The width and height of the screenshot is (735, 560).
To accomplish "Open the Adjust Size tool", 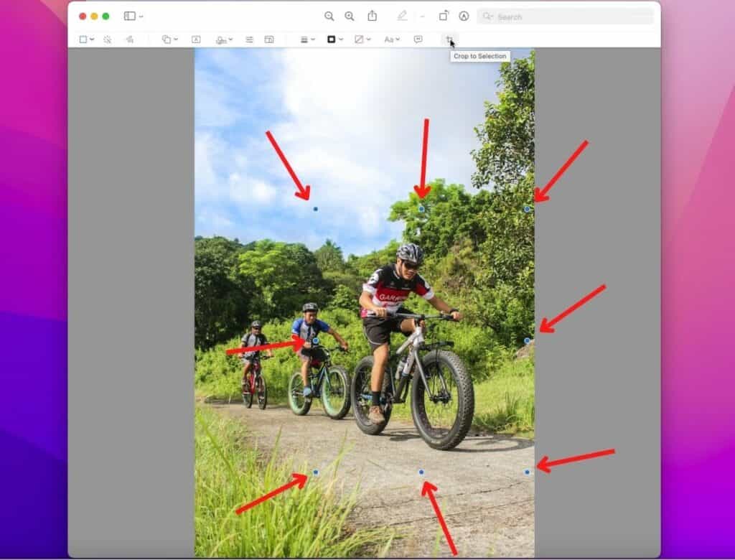I will coord(269,39).
